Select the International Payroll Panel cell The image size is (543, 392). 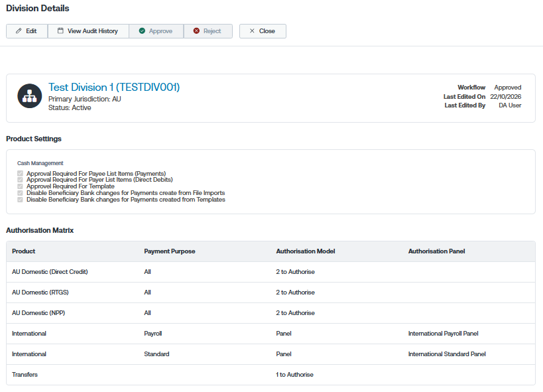[444, 334]
